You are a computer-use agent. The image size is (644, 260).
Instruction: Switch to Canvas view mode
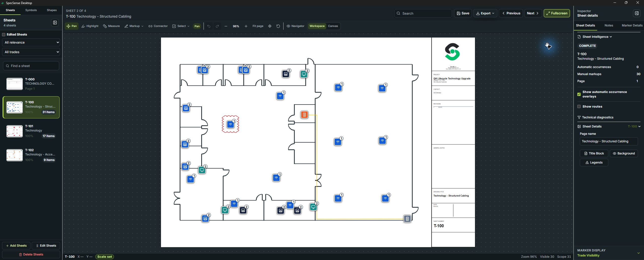click(333, 26)
